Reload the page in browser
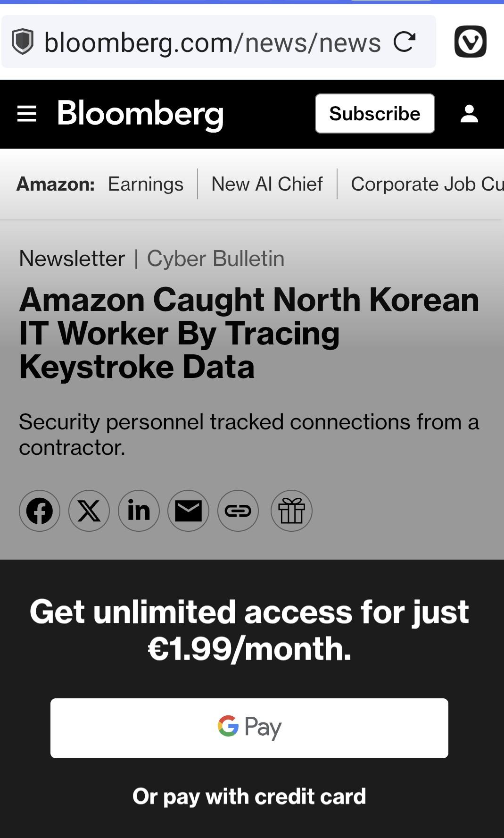This screenshot has width=504, height=838. tap(405, 42)
